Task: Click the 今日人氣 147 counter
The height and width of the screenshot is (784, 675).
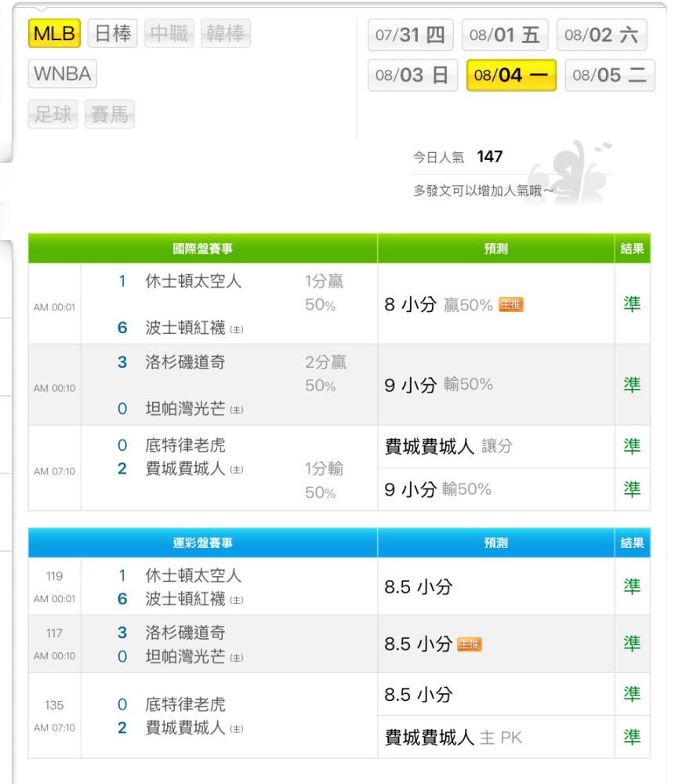Action: (458, 157)
